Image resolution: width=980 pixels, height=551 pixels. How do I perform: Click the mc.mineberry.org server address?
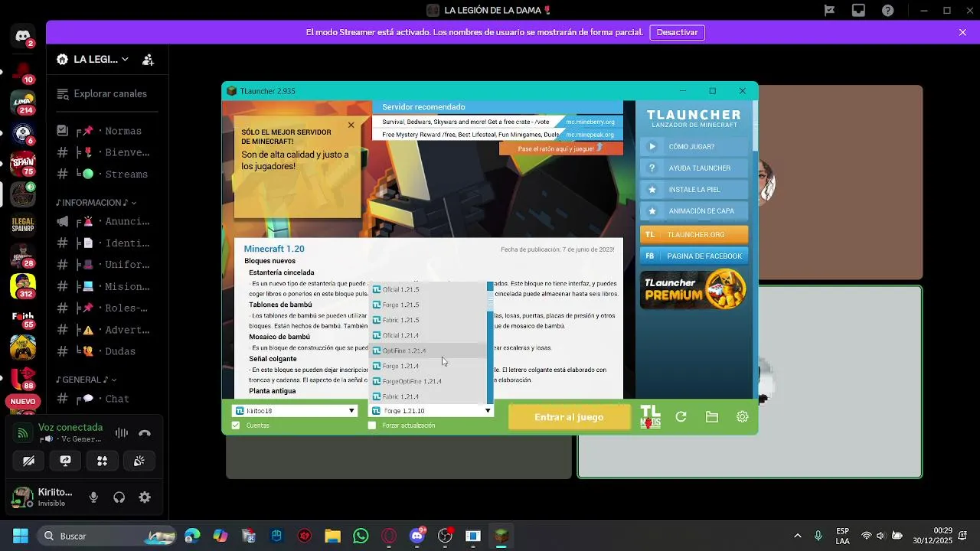[x=590, y=122]
